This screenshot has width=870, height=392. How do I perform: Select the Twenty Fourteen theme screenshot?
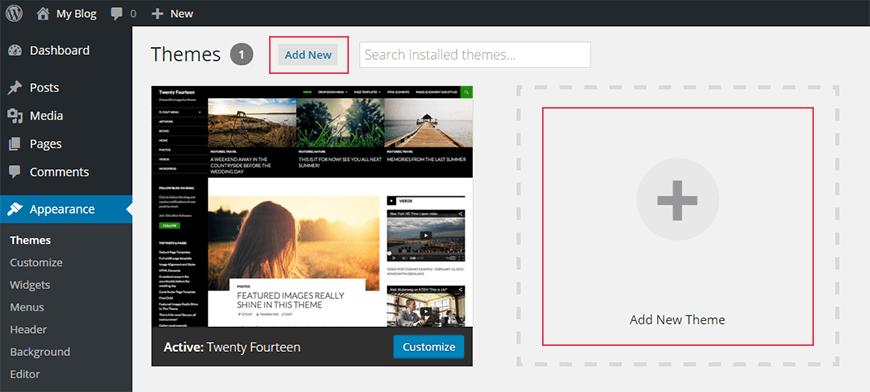click(x=312, y=206)
